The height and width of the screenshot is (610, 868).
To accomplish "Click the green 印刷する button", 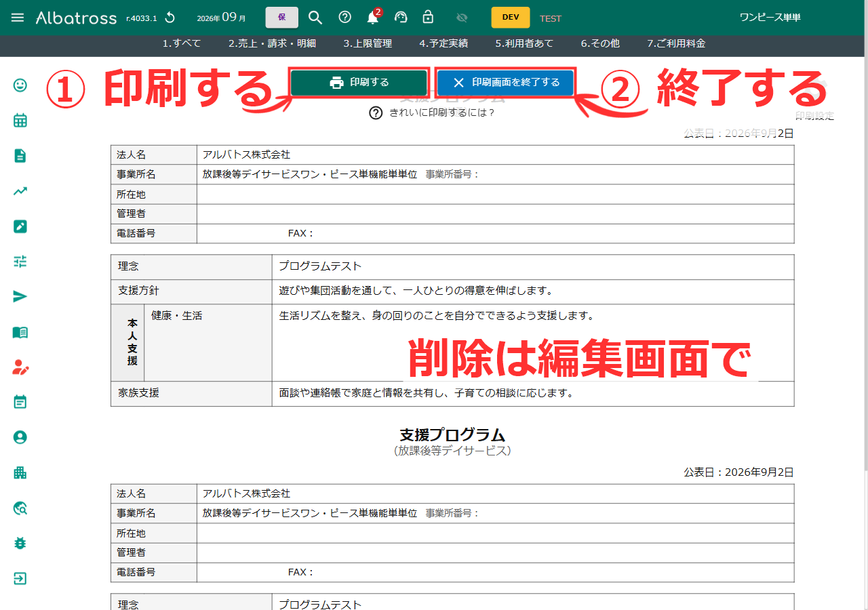I will [359, 83].
